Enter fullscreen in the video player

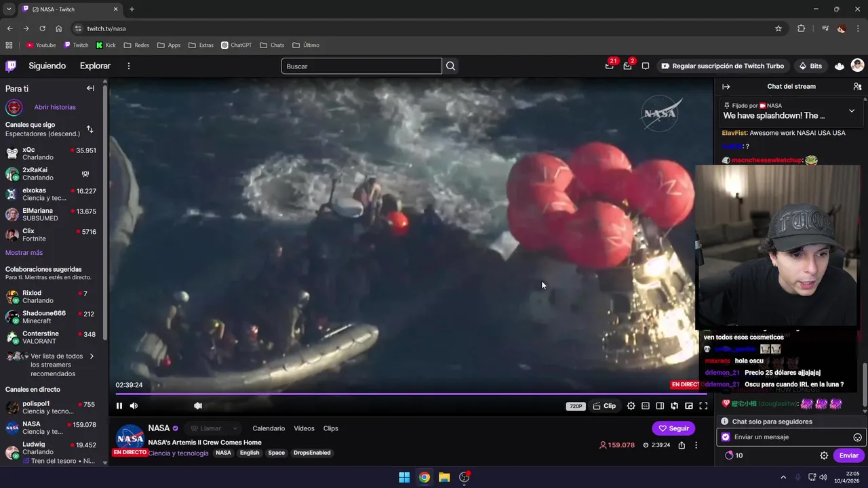coord(703,406)
